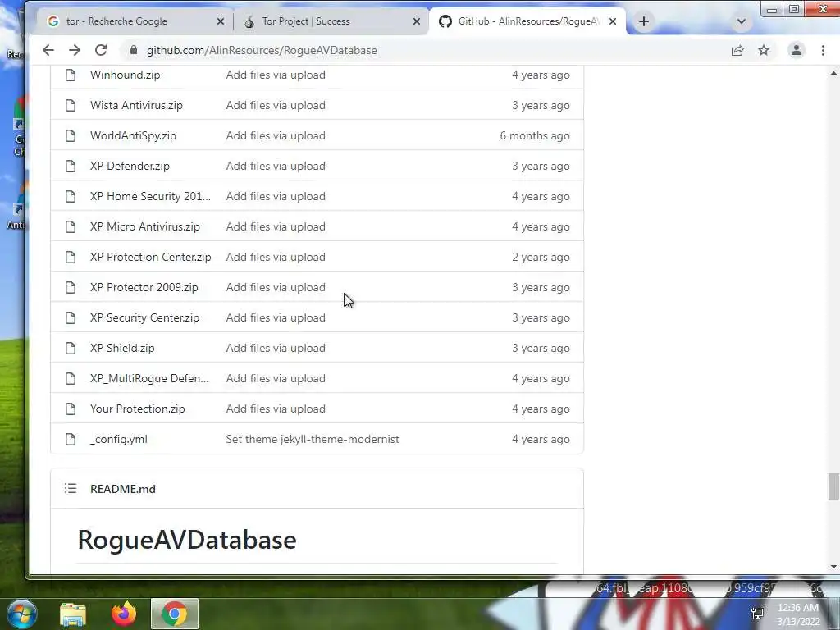Open the XP Home Security 201... file link
Image resolution: width=840 pixels, height=630 pixels.
(x=150, y=197)
